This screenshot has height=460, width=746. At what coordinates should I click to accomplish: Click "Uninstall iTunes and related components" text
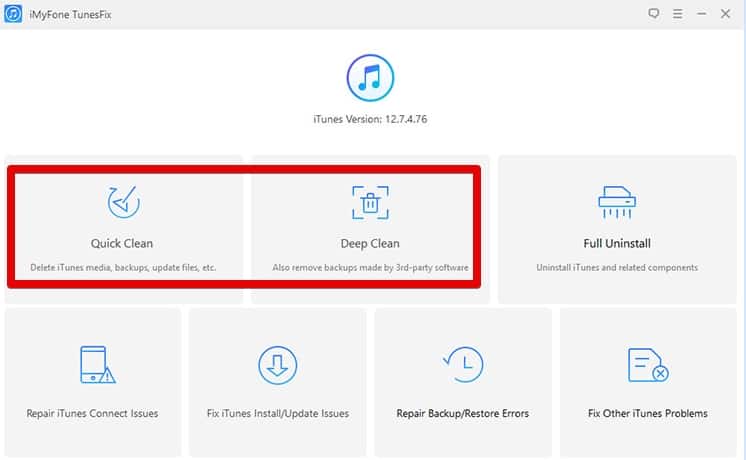[x=617, y=267]
